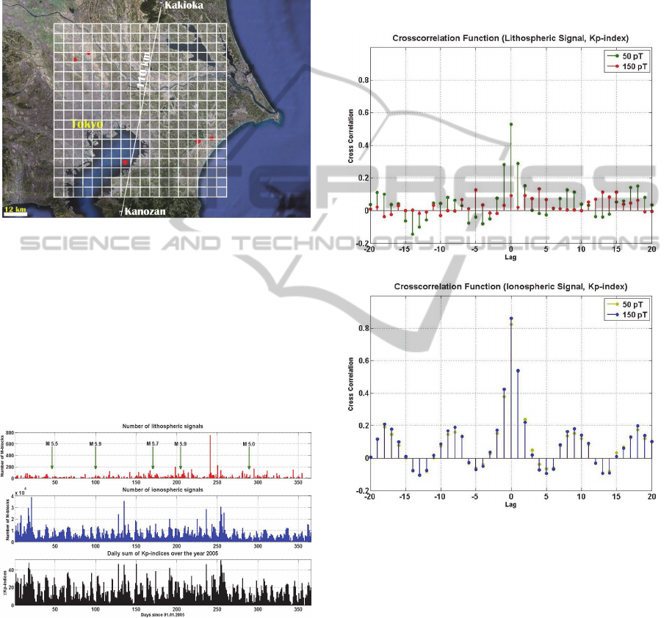Click the green peak point at lag 0 in Lithospheric chart
The width and height of the screenshot is (672, 618).
510,124
